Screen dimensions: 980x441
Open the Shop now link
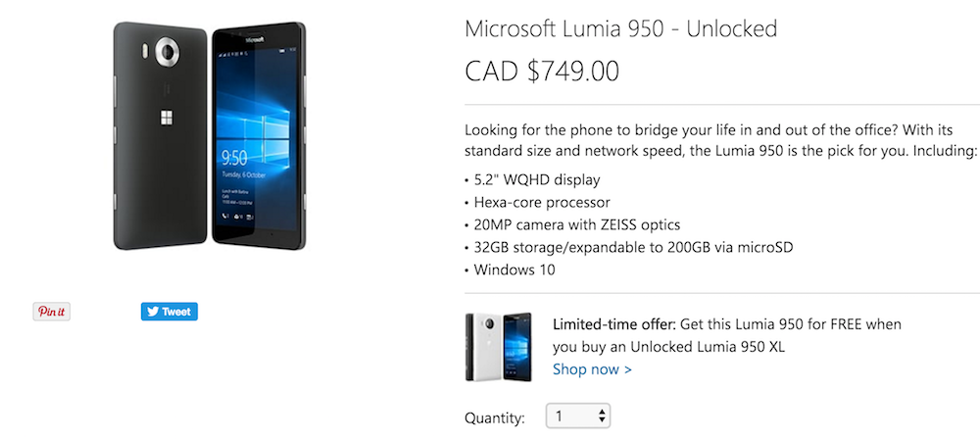(x=592, y=369)
